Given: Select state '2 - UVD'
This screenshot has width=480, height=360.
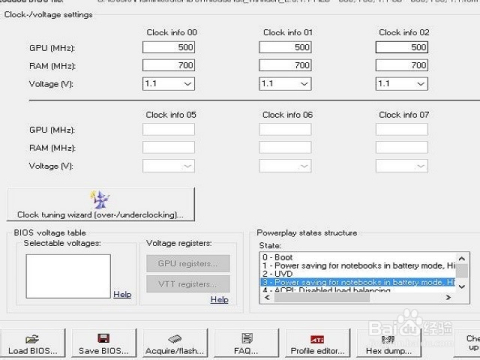Looking at the screenshot, I should tap(277, 274).
